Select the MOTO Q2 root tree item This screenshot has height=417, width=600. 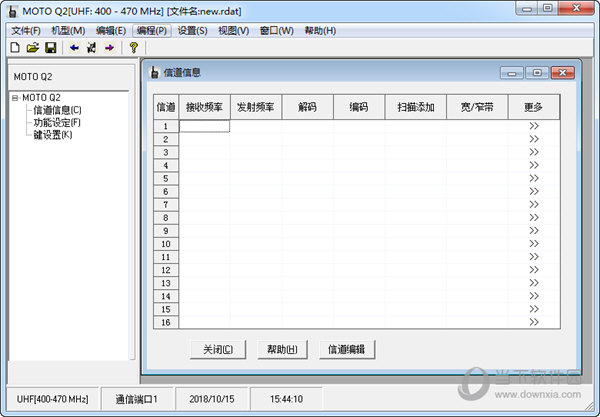coord(41,98)
